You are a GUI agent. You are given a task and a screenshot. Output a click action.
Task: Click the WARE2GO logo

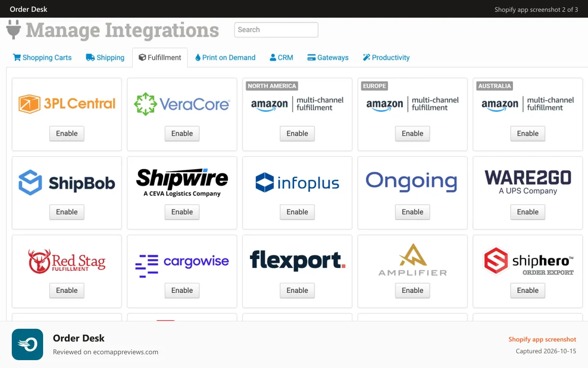528,183
